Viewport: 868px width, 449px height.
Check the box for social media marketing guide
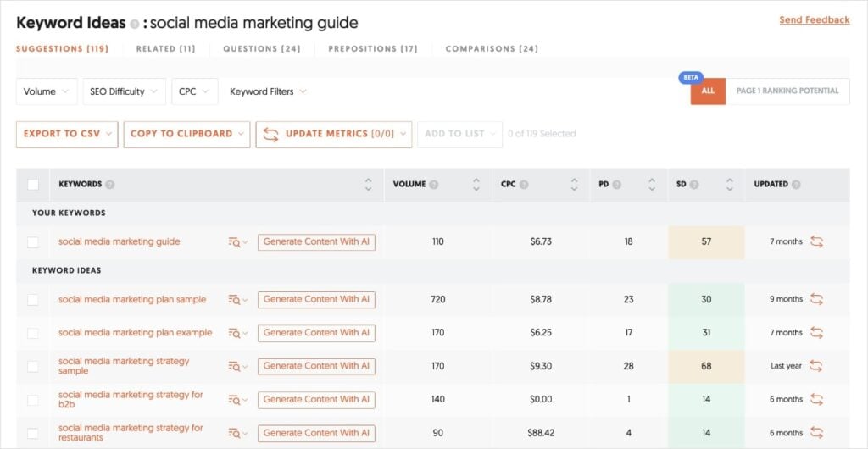point(33,242)
